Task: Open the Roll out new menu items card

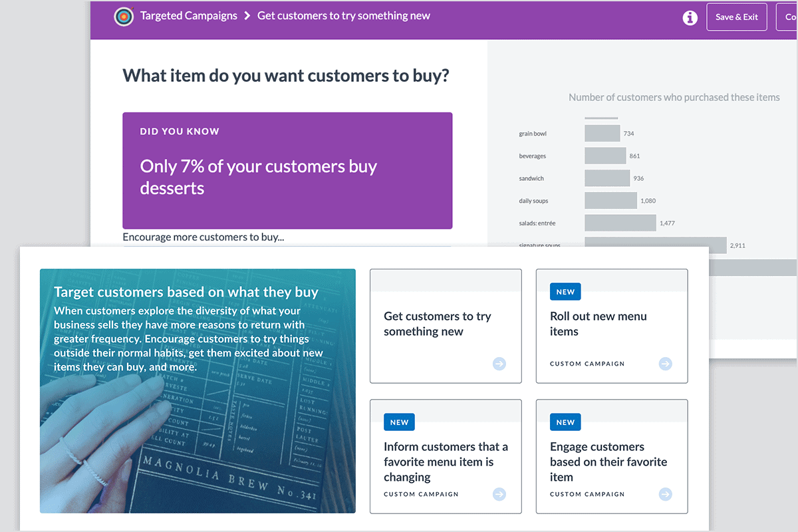Action: click(x=612, y=326)
